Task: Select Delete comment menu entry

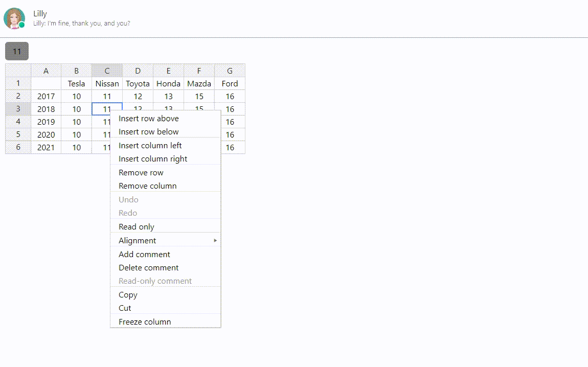Action: [x=165, y=268]
